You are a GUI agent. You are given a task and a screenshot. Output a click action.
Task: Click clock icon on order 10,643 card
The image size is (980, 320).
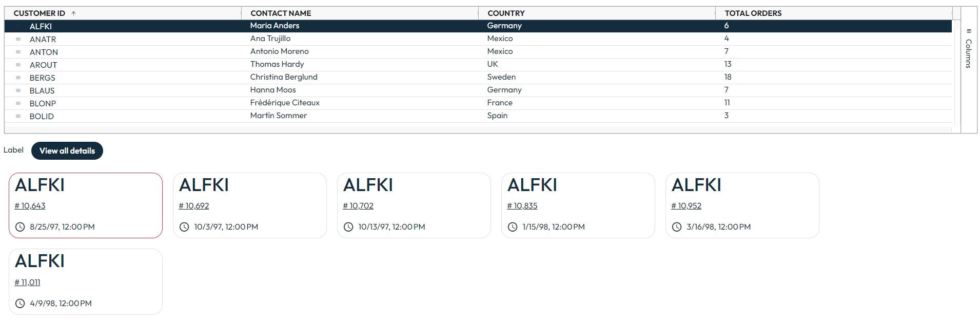point(20,227)
